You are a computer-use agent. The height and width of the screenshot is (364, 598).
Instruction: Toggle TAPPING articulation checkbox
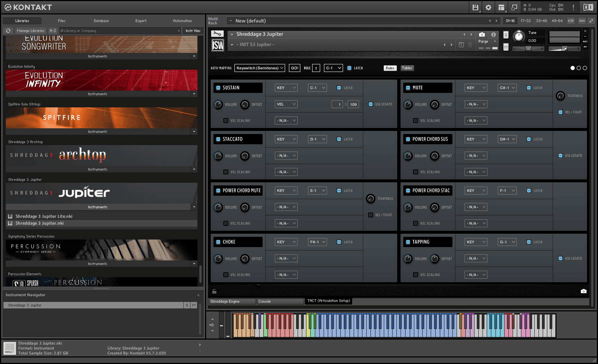(408, 242)
